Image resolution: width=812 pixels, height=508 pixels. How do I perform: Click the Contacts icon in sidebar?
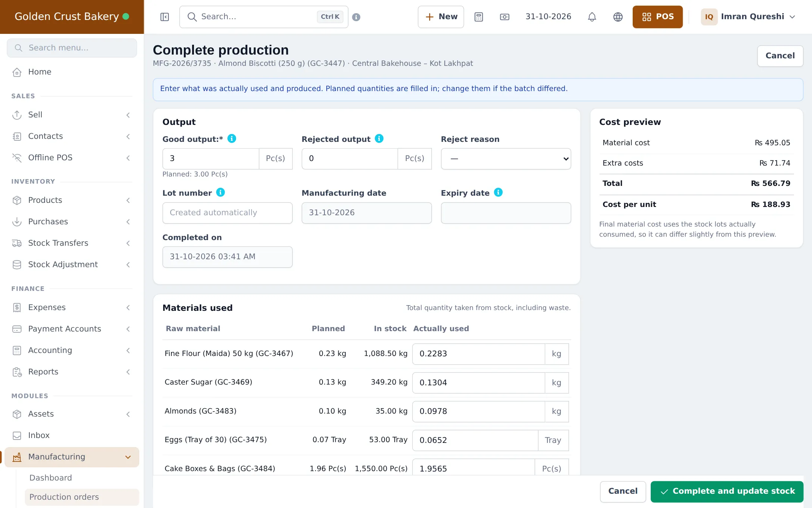coord(17,137)
